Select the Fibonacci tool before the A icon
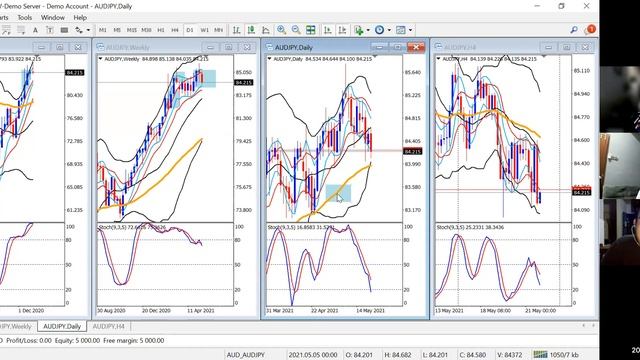This screenshot has width=640, height=360. pyautogui.click(x=21, y=30)
